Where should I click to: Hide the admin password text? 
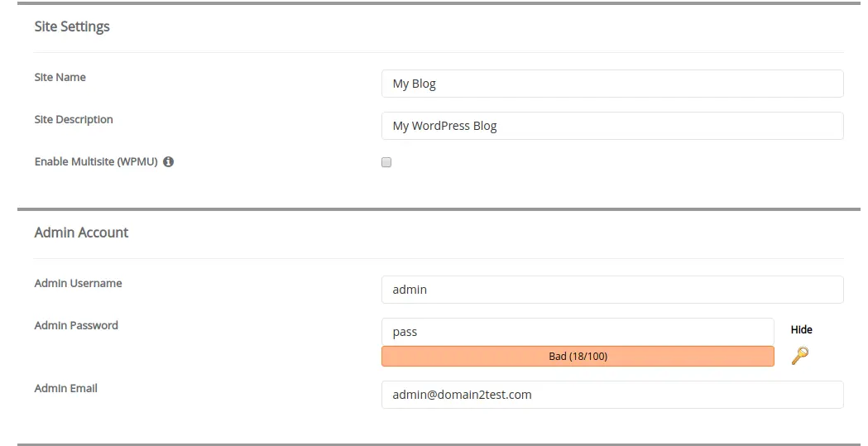pyautogui.click(x=801, y=329)
